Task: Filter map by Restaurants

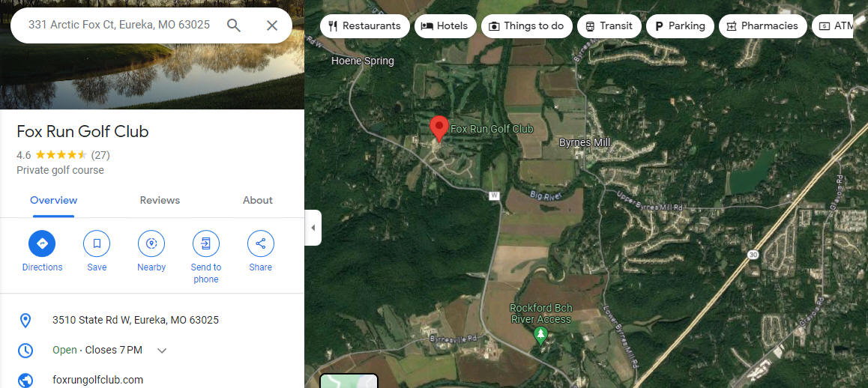Action: 365,26
